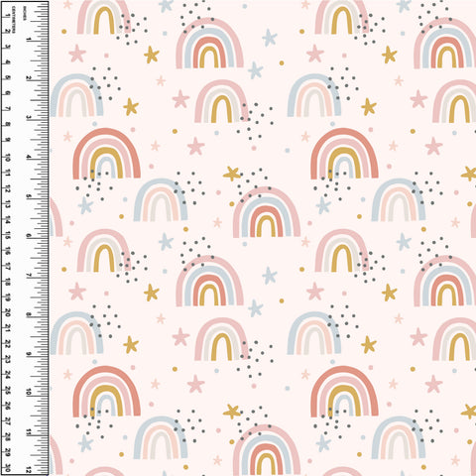This screenshot has height=476, width=476.
Task: Select the 6 inch number on the ruler
Action: [29, 236]
